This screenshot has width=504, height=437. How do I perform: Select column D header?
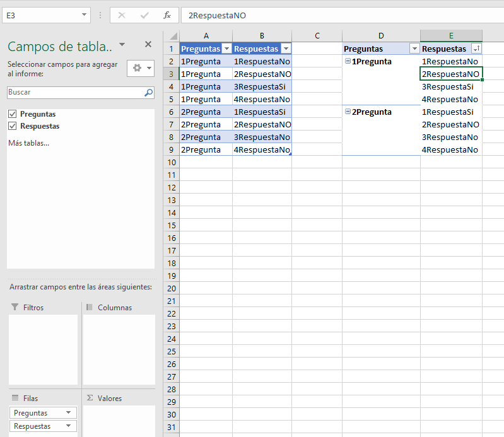point(381,36)
